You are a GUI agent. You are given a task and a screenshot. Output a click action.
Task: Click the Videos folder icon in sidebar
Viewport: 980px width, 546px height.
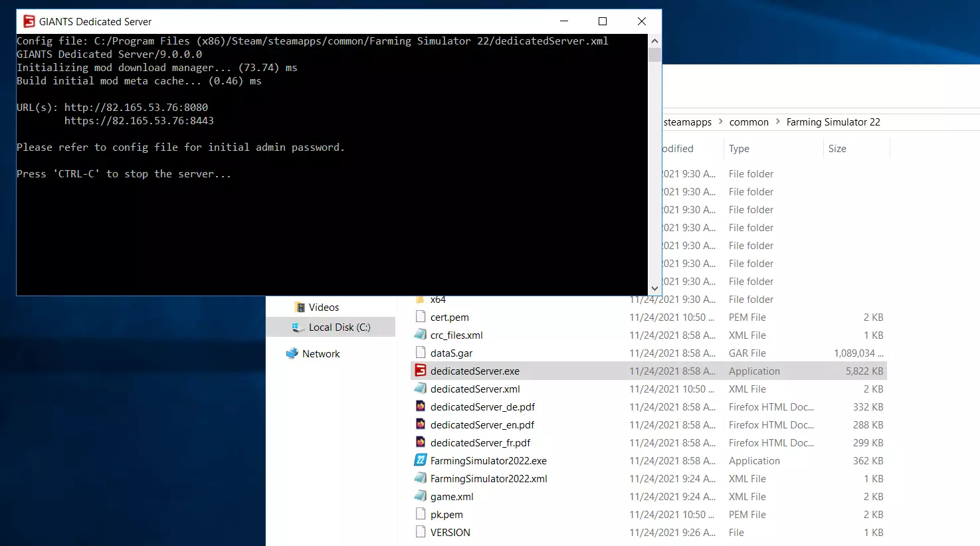300,307
